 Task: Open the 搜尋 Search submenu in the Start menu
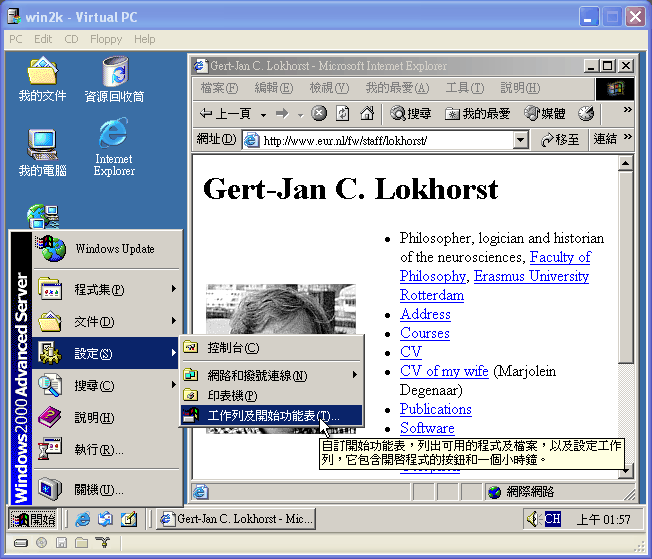point(107,385)
